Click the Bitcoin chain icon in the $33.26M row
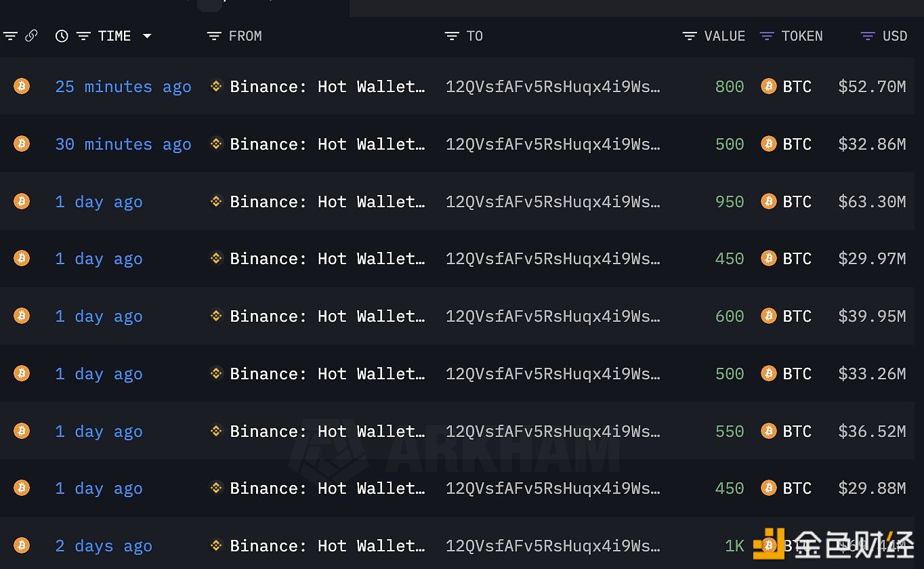The image size is (924, 569). coord(22,373)
